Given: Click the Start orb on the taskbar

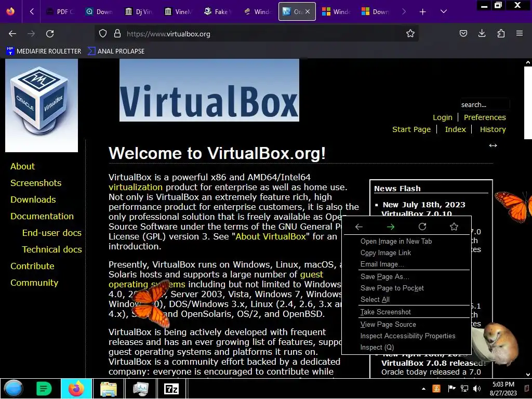Looking at the screenshot, I should 13,389.
